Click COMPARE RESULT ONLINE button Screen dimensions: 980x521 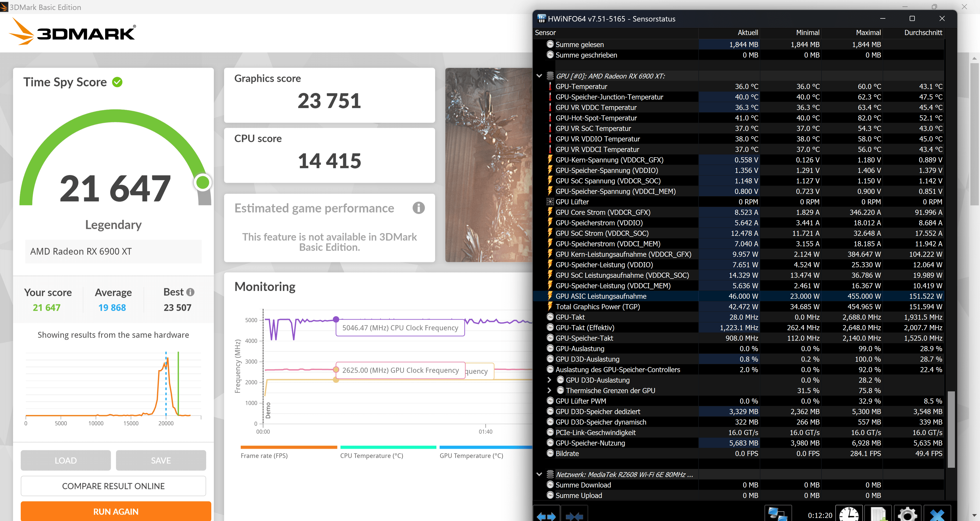pyautogui.click(x=113, y=486)
